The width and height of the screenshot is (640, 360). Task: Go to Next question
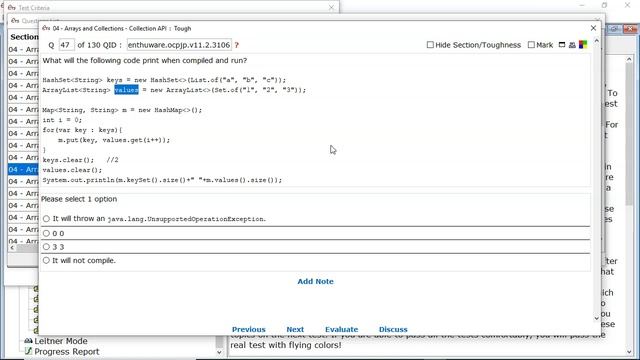click(295, 329)
